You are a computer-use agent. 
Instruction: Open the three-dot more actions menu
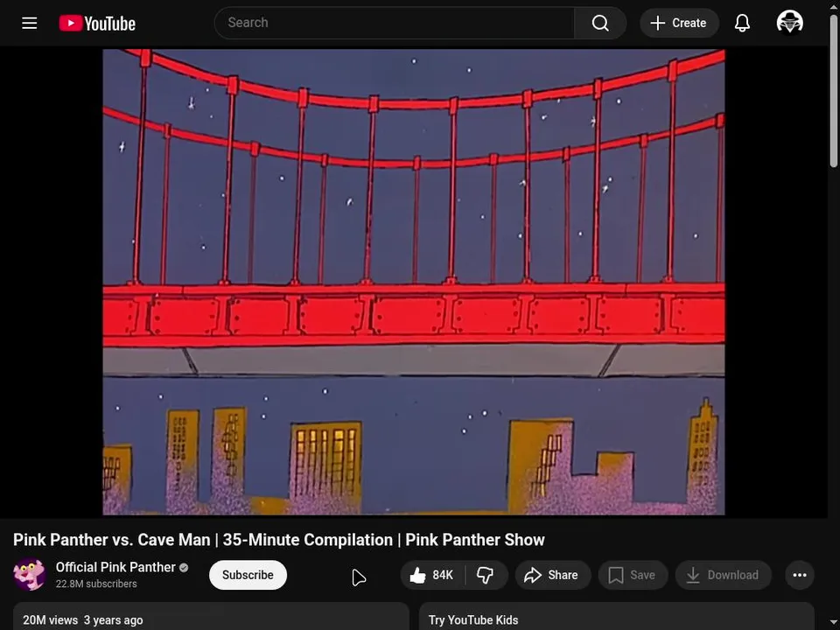tap(800, 575)
